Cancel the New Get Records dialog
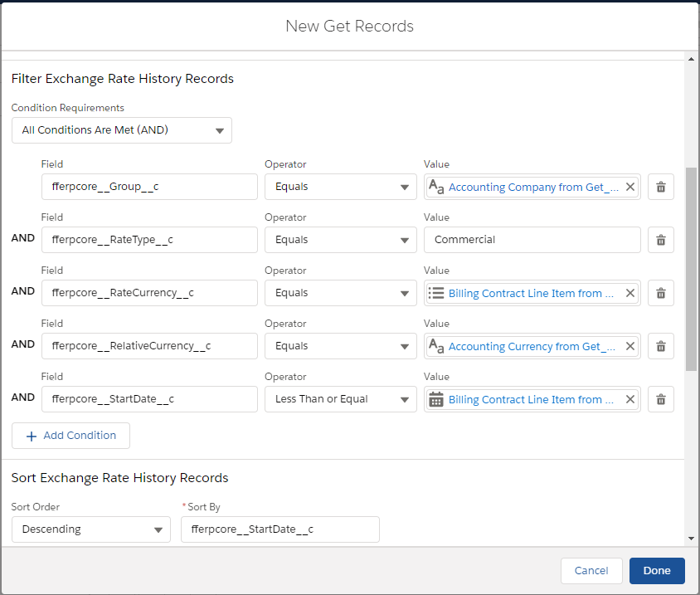This screenshot has height=595, width=700. tap(591, 571)
